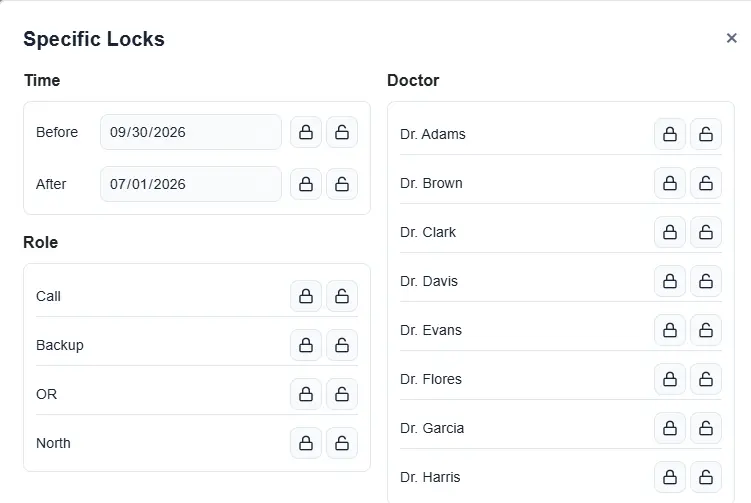Edit the After date field
Image resolution: width=751 pixels, height=503 pixels.
coord(191,184)
